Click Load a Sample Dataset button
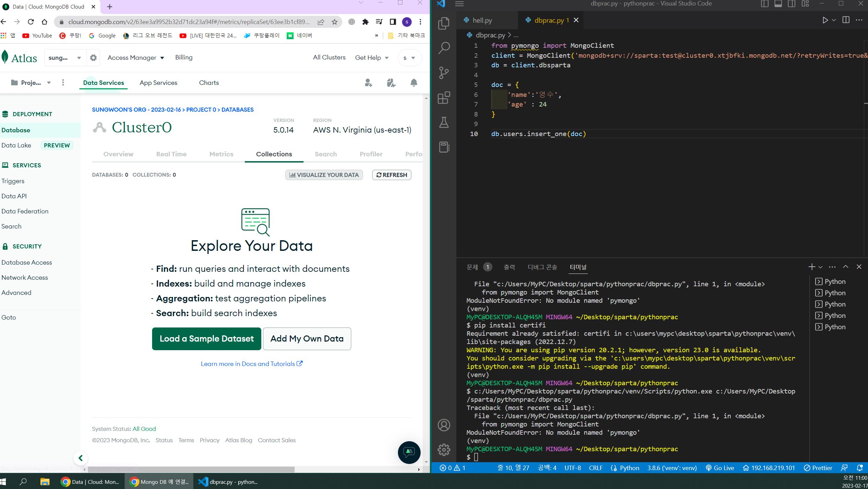This screenshot has width=868, height=489. pos(207,339)
